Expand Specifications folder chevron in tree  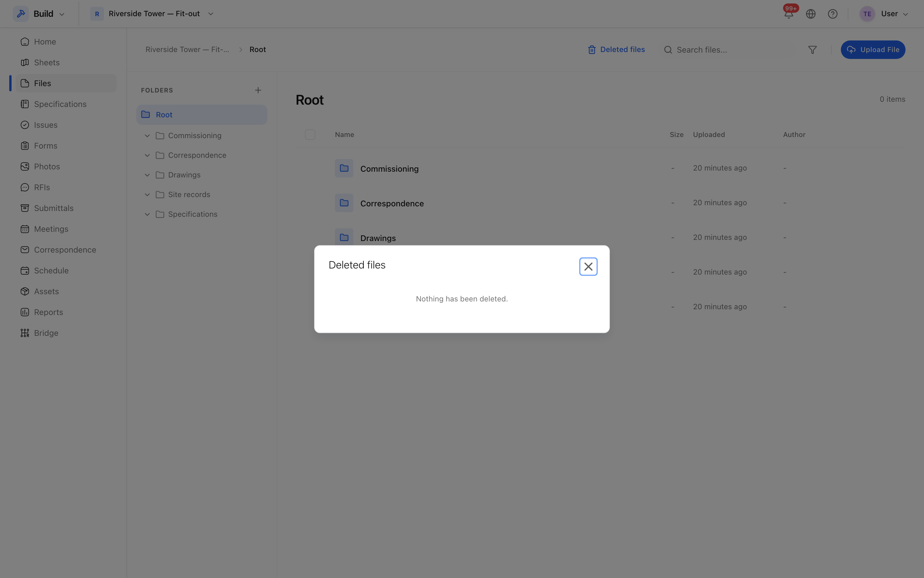(x=147, y=214)
